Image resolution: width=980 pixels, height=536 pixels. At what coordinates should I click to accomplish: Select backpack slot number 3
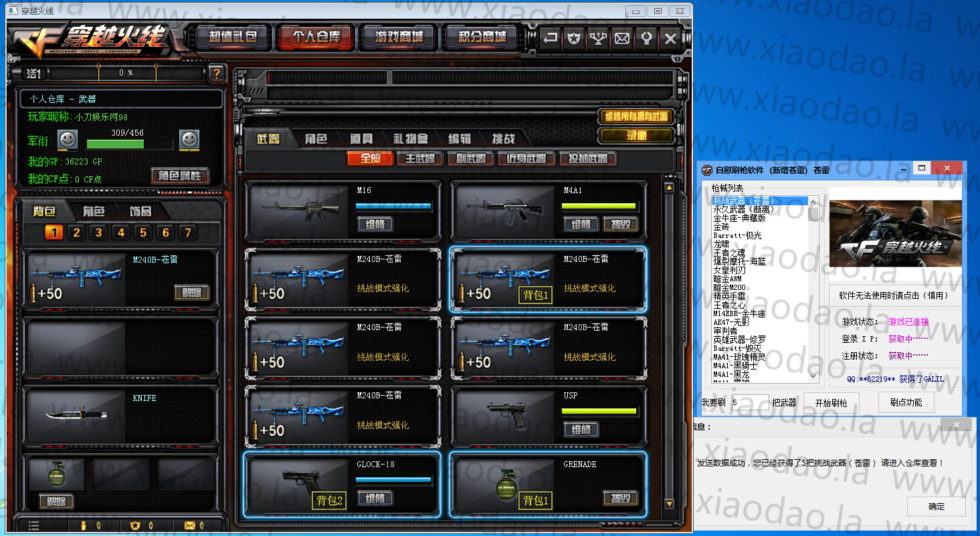point(98,233)
